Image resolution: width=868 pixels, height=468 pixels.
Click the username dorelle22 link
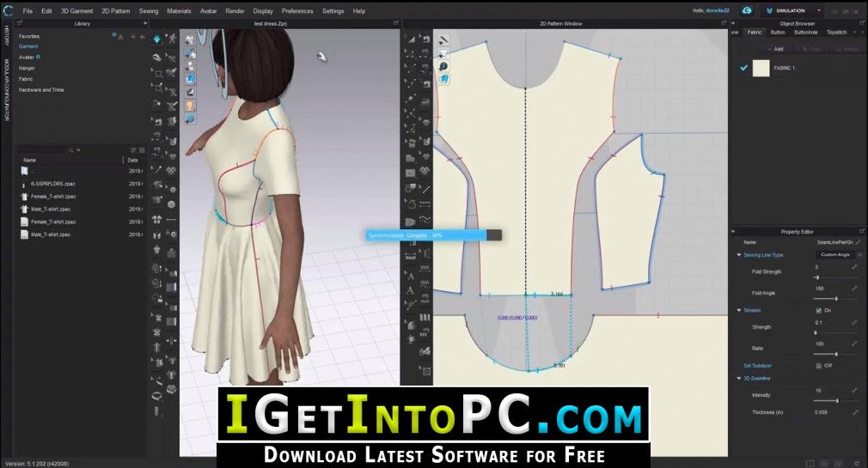pyautogui.click(x=718, y=10)
